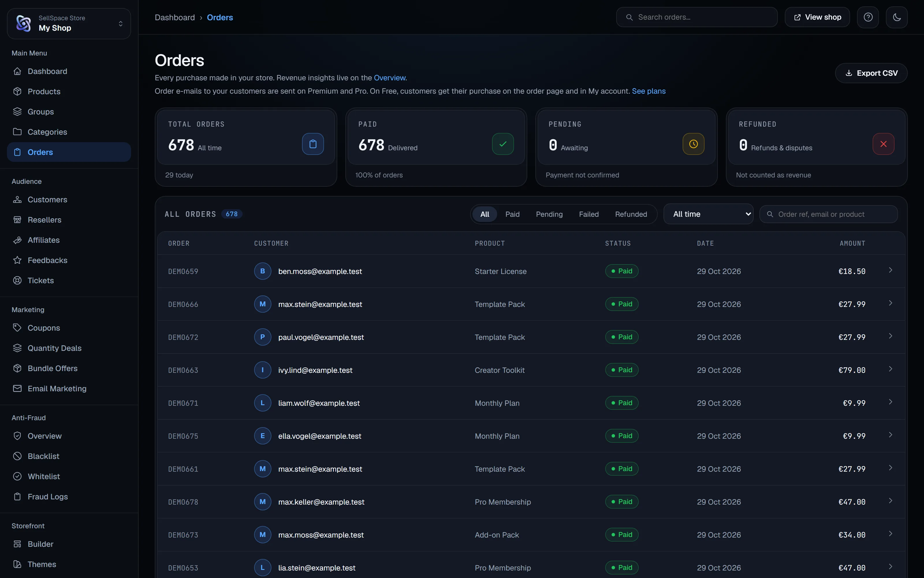
Task: Open Products via its cube icon
Action: (x=17, y=91)
